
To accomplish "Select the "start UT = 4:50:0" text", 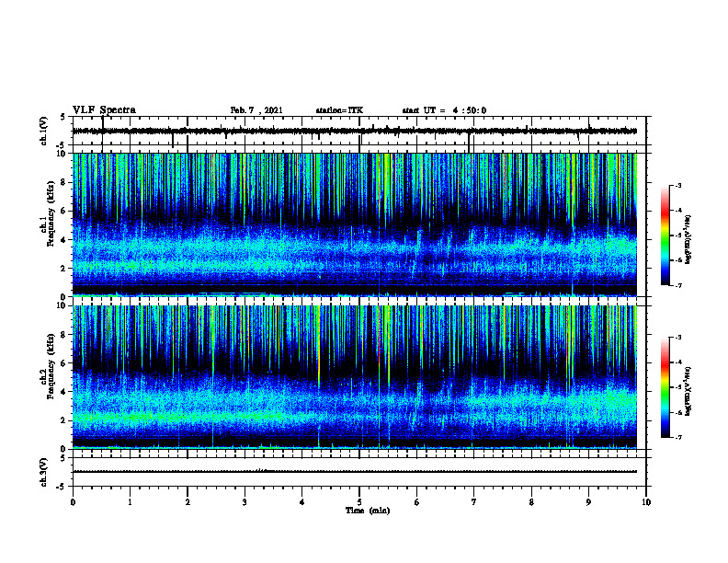I will point(444,110).
